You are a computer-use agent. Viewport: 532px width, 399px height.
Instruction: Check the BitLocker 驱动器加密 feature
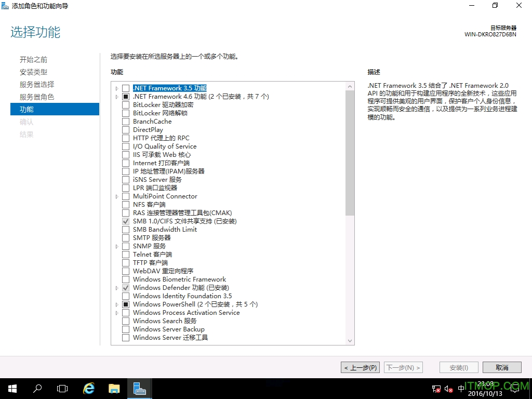(125, 104)
